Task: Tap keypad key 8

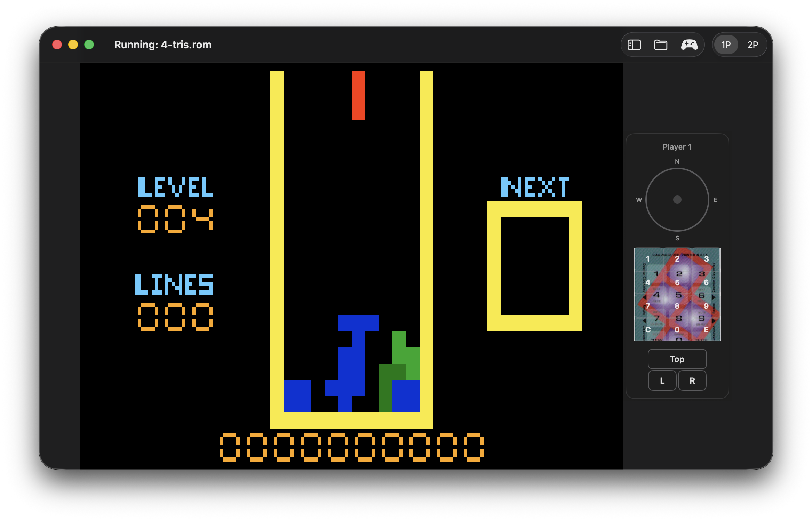Action: click(x=677, y=306)
